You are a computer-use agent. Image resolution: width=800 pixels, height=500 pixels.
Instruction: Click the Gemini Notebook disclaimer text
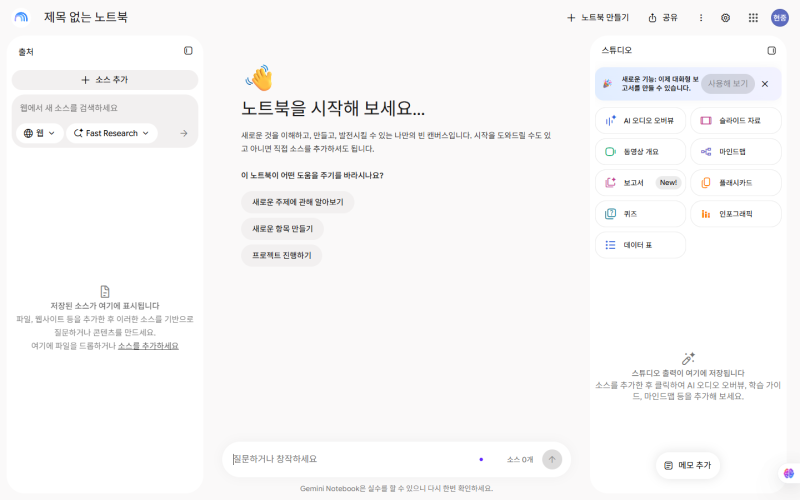396,488
